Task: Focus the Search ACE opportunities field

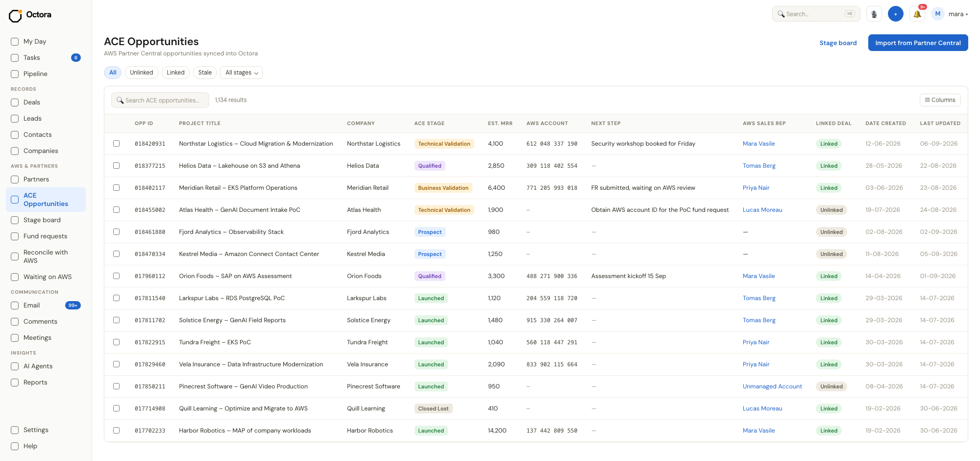Action: [x=160, y=100]
